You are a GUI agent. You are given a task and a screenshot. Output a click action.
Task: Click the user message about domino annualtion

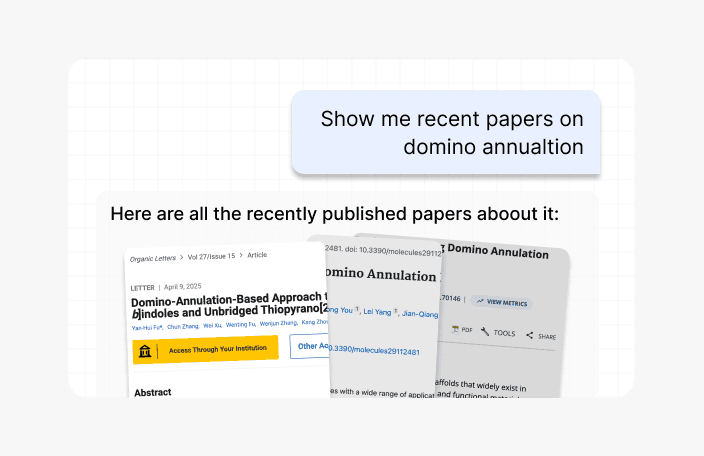[x=446, y=132]
